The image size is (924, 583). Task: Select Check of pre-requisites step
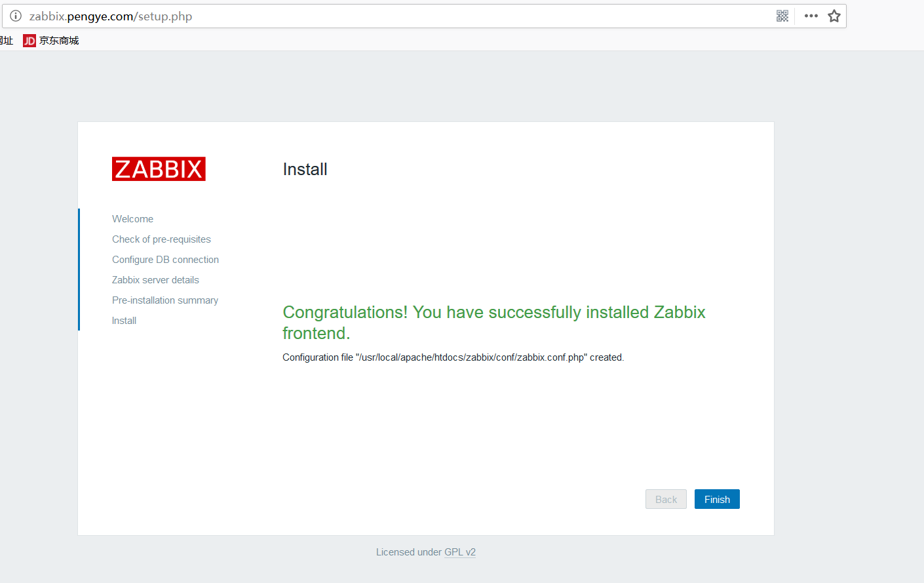point(161,239)
